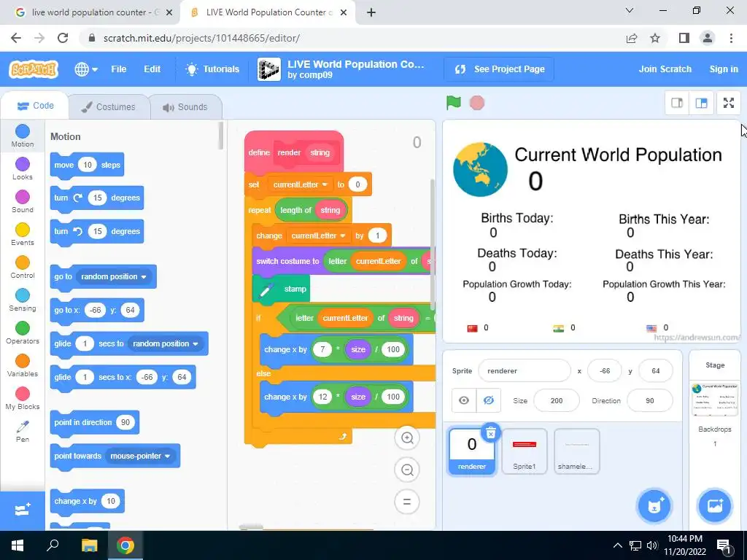Switch to the Costumes tab
Screen dimensions: 747x560
109,107
